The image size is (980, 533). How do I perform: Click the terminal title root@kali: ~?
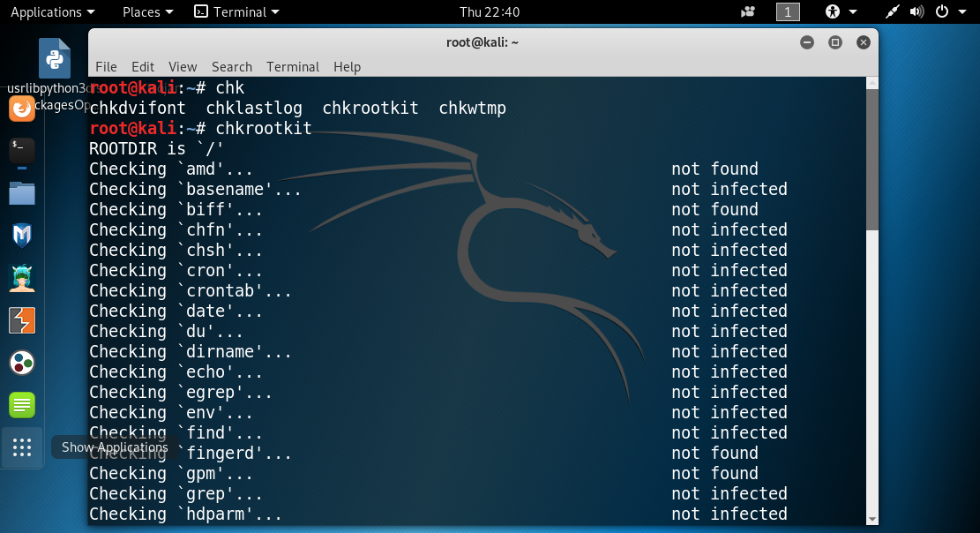click(483, 42)
